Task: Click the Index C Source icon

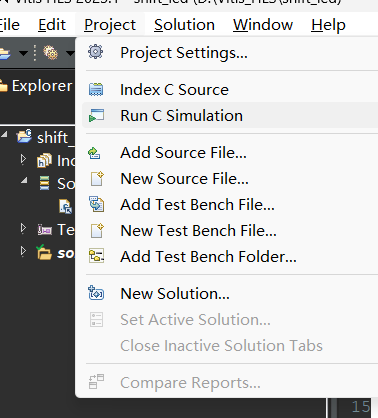Action: pos(96,89)
